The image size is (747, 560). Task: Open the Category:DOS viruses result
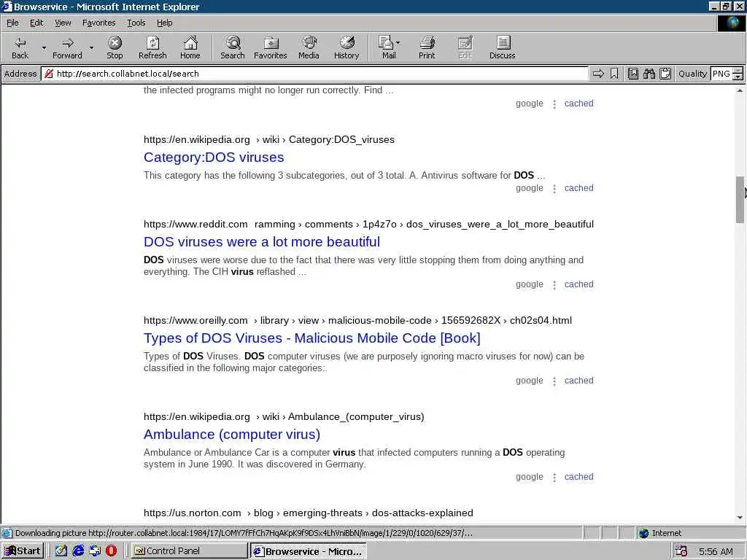(x=214, y=157)
